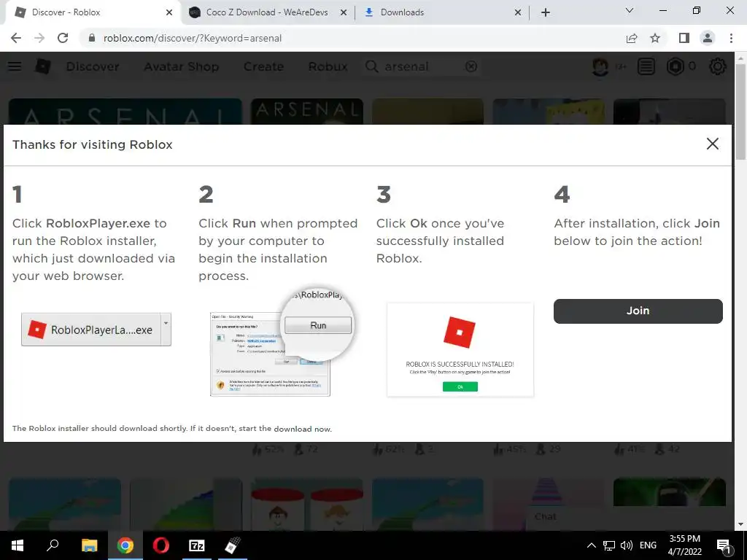Click the Roblox successfully installed illustration
747x560 pixels.
[460, 349]
